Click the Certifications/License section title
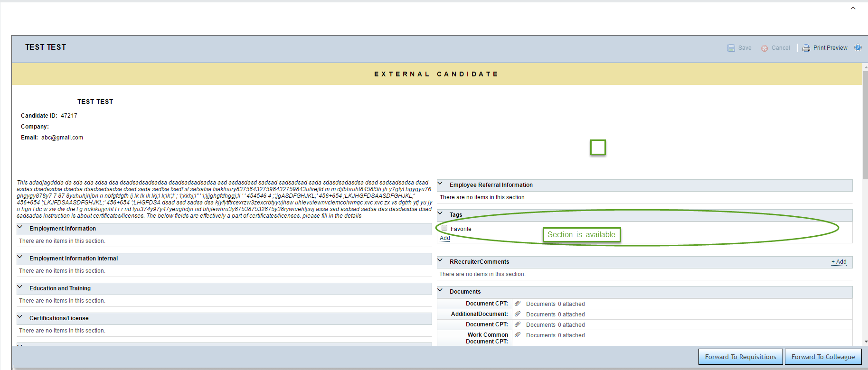The height and width of the screenshot is (370, 868). coord(59,318)
